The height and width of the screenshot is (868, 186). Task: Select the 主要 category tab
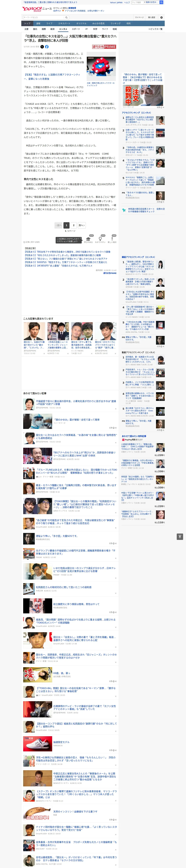point(26,29)
